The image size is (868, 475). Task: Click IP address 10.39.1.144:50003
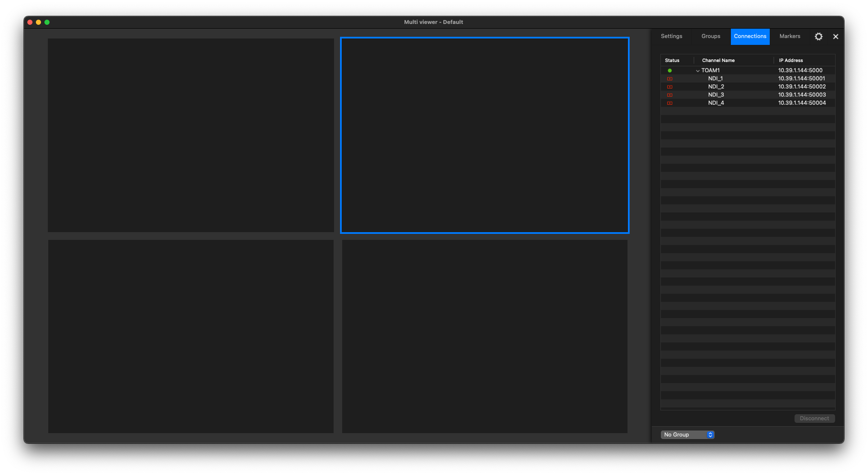(802, 95)
